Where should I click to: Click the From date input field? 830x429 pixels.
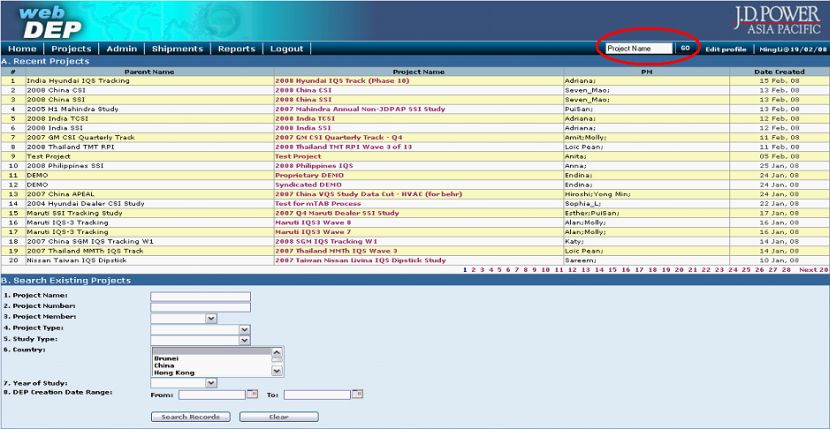pyautogui.click(x=212, y=395)
